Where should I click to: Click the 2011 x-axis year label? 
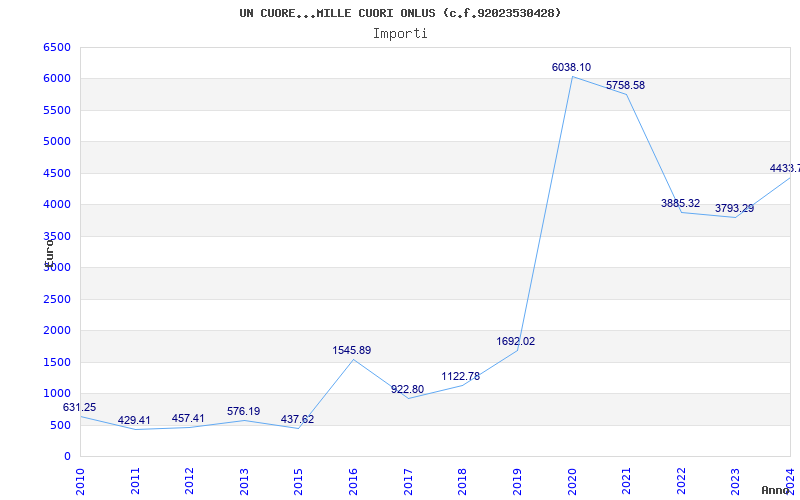(x=135, y=481)
